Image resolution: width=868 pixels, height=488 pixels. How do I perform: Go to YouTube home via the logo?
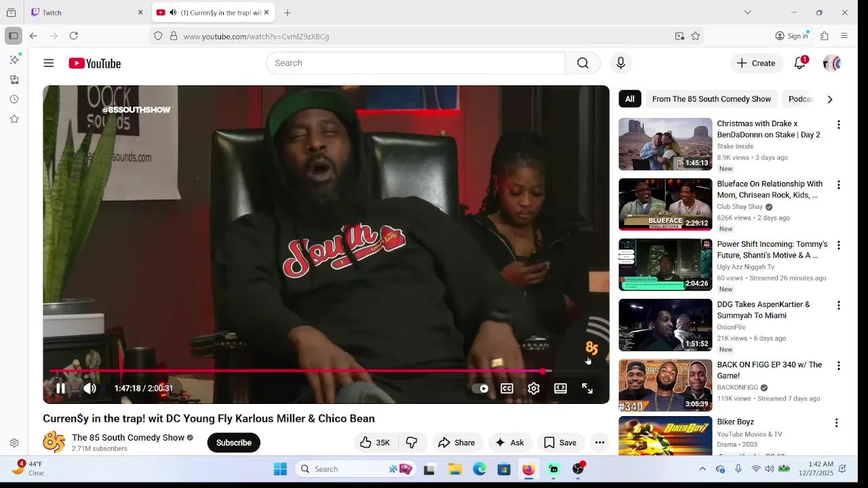(x=94, y=63)
